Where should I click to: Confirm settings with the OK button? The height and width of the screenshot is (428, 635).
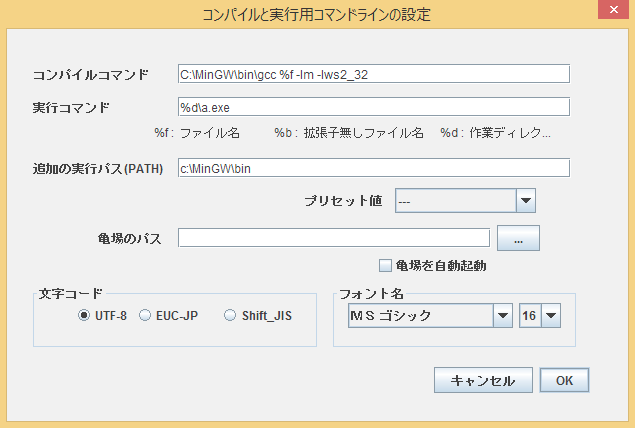[x=564, y=381]
